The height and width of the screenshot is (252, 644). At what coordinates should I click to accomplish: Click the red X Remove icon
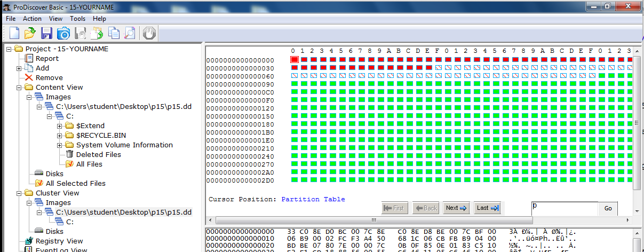[29, 77]
